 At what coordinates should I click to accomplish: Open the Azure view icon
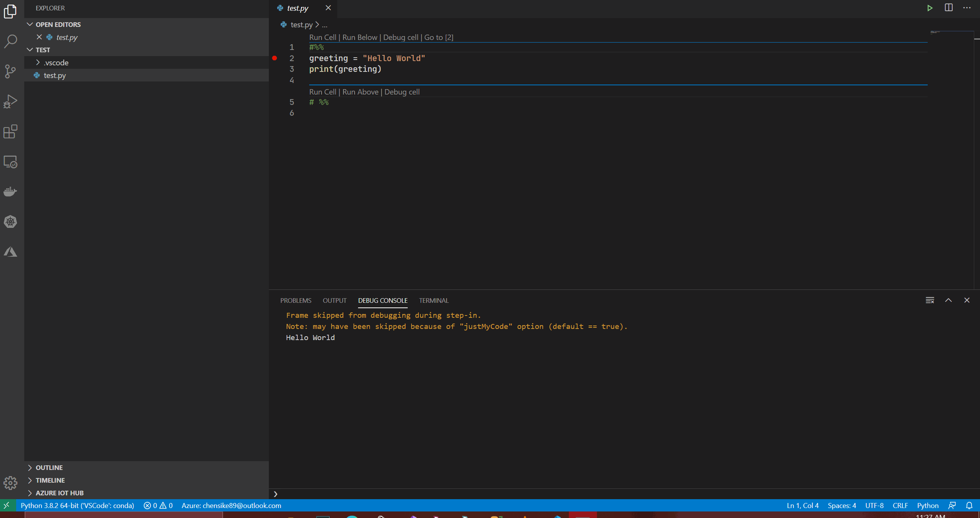[10, 252]
